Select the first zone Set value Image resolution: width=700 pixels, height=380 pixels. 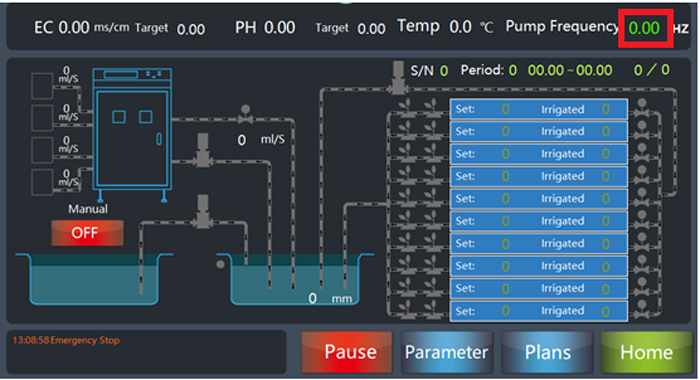(505, 109)
